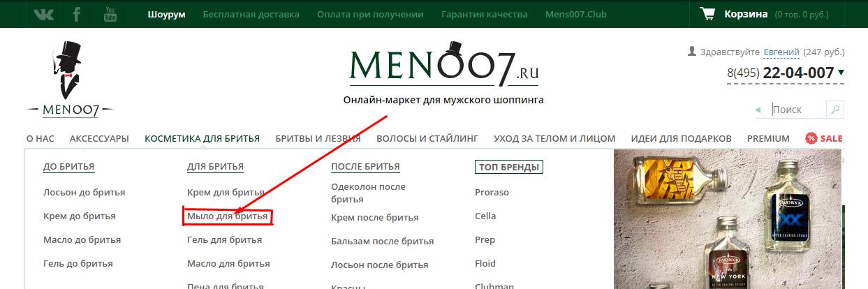Open the Proraso brand link

click(x=492, y=192)
